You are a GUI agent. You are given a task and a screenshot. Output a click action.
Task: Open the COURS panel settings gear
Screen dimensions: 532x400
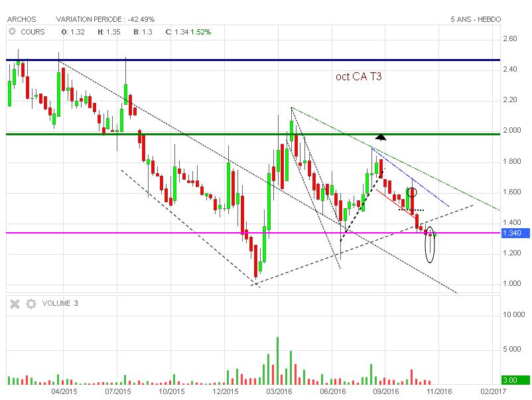[12, 32]
